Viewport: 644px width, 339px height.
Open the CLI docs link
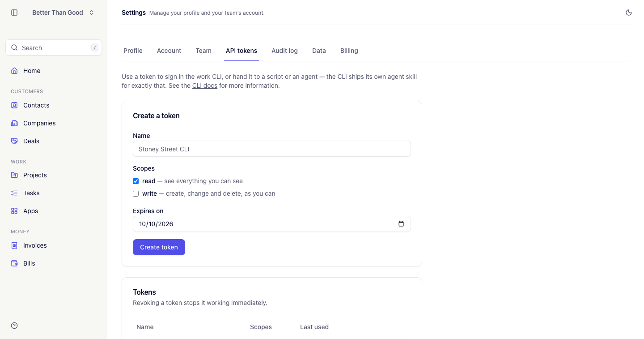pos(205,86)
